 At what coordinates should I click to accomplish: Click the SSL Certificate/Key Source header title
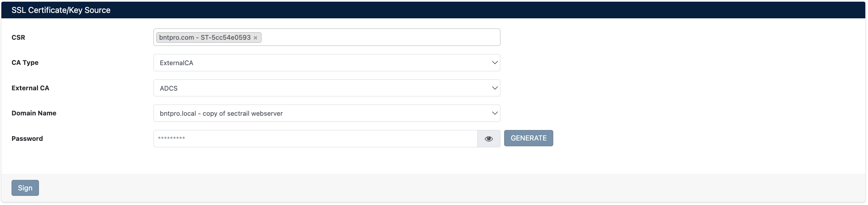click(x=61, y=10)
